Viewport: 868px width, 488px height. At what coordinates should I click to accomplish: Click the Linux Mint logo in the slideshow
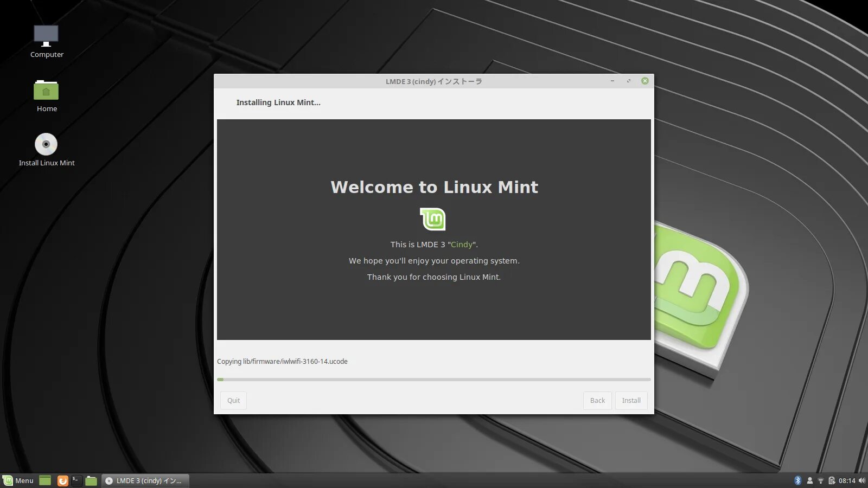pyautogui.click(x=433, y=219)
